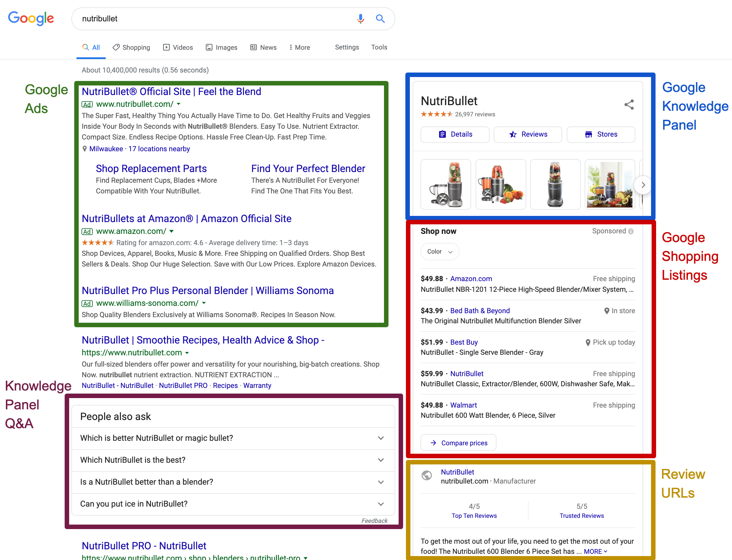Image resolution: width=732 pixels, height=560 pixels.
Task: Click the Feedback link under People also ask
Action: point(374,521)
